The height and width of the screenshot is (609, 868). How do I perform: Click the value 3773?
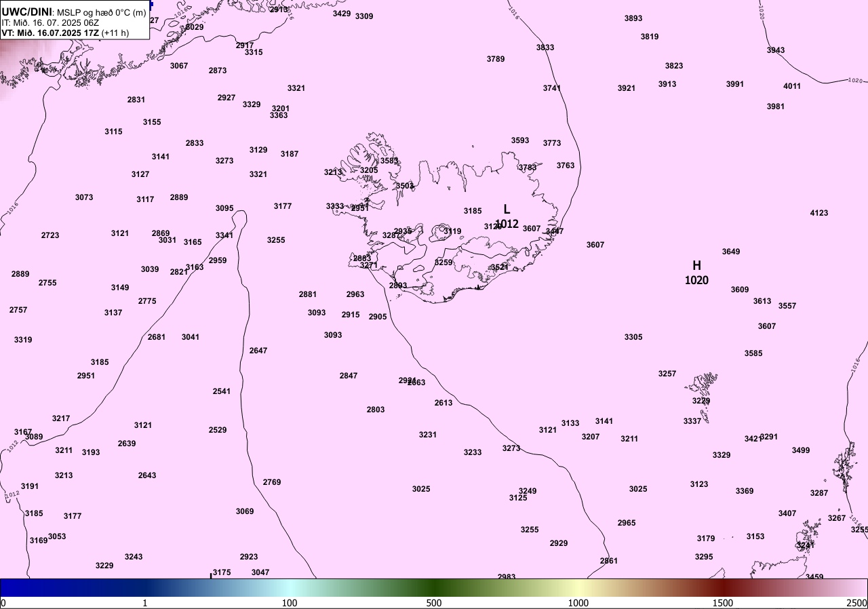pos(552,143)
